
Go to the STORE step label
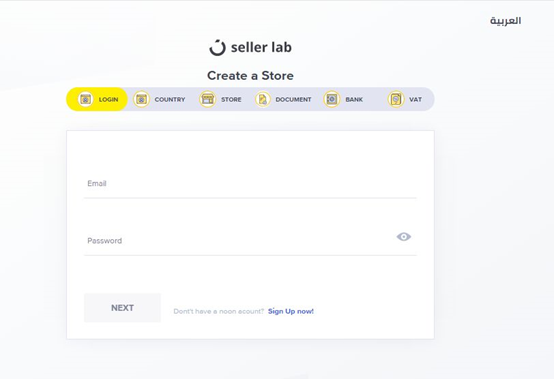[231, 100]
